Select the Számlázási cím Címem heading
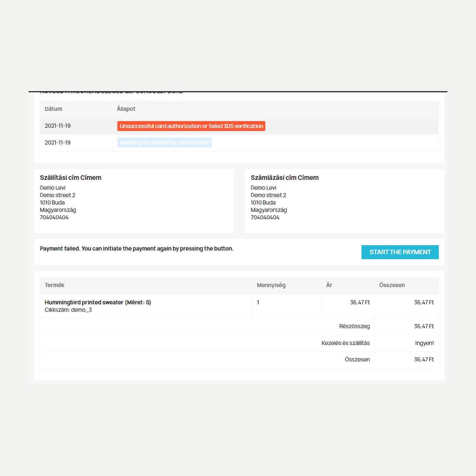476x476 pixels. click(x=285, y=177)
